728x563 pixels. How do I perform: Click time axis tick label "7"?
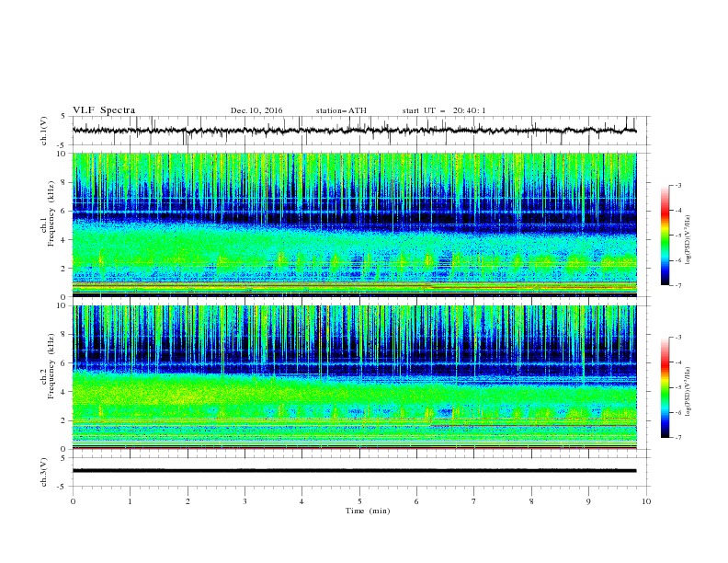pyautogui.click(x=474, y=501)
